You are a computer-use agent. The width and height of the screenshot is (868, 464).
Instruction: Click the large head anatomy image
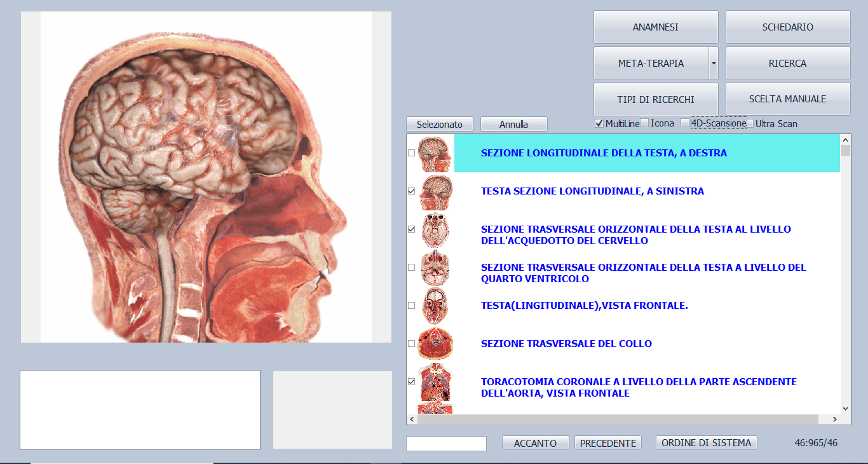(x=206, y=177)
